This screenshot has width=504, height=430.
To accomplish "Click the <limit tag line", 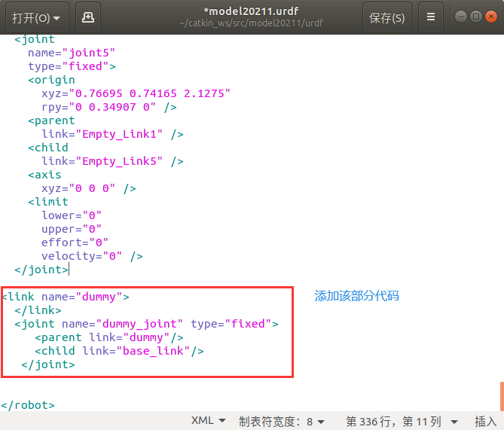I will [48, 202].
